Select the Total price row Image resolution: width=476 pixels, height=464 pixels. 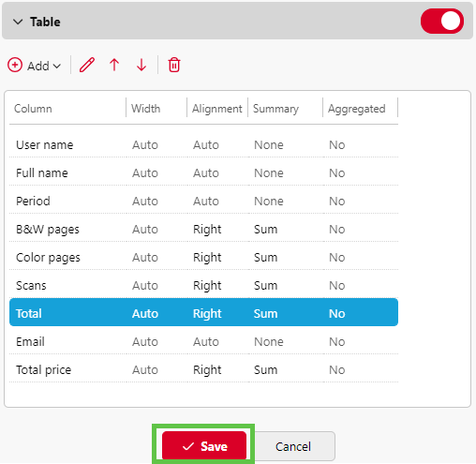(x=203, y=370)
